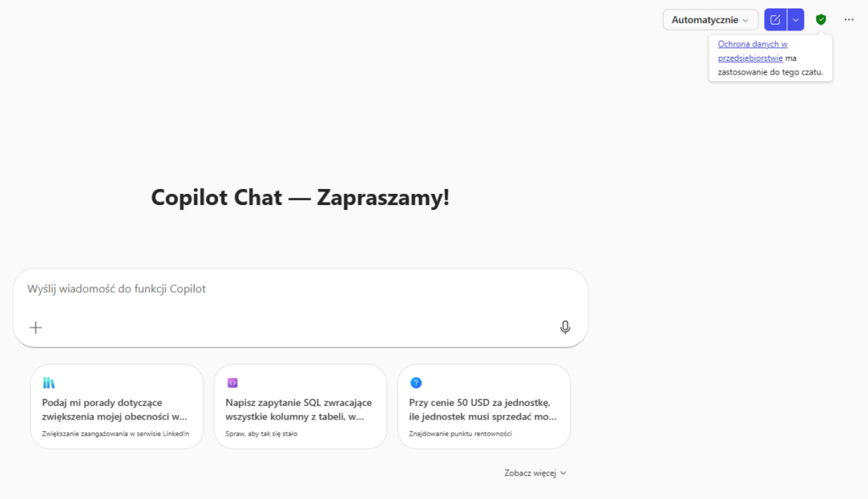Click the blue question mark icon on the pricing card
Viewport: 868px width, 499px height.
click(x=415, y=383)
